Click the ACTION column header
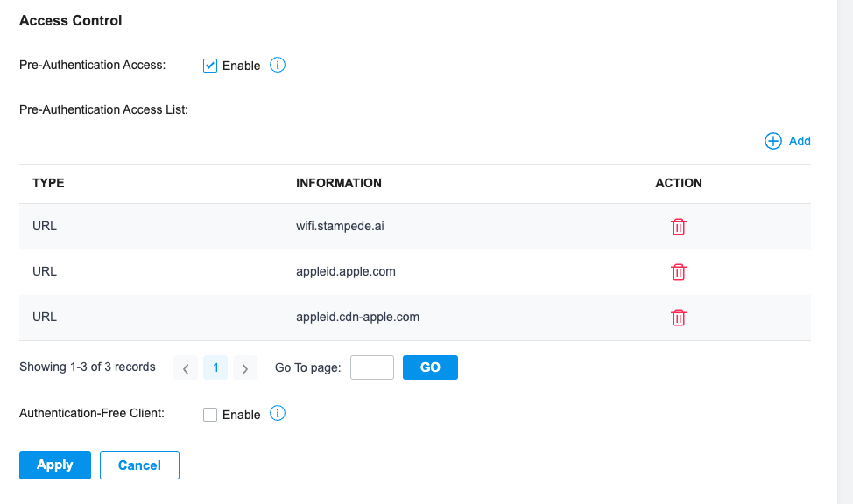Image resolution: width=853 pixels, height=504 pixels. pos(679,183)
